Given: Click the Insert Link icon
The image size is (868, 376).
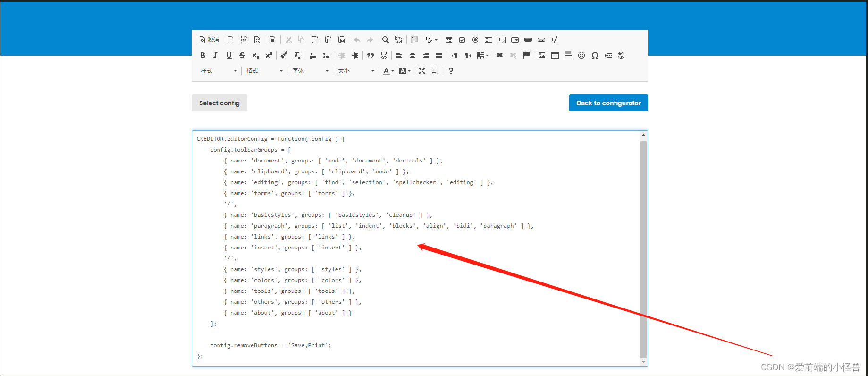Looking at the screenshot, I should point(500,55).
